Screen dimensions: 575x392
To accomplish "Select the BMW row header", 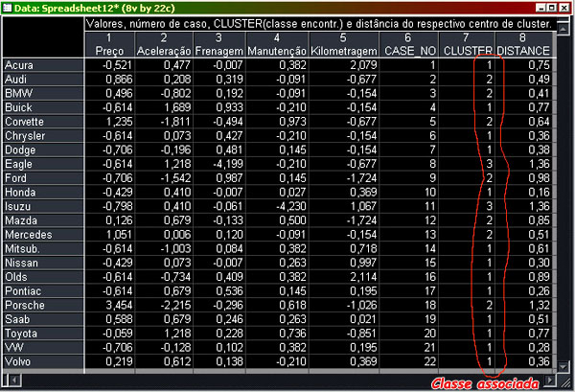I will [x=43, y=94].
